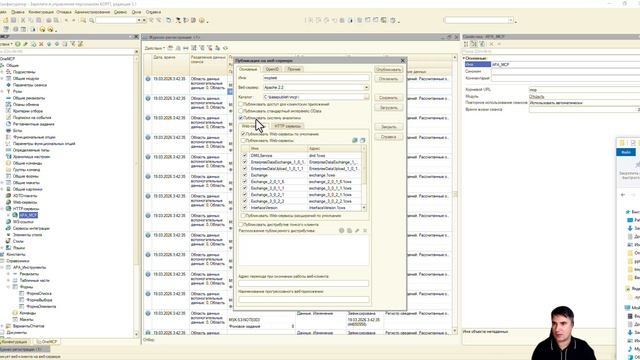The height and width of the screenshot is (360, 640).
Task: Collapse the Формы node under АРА_Инструменты
Action: (9, 287)
